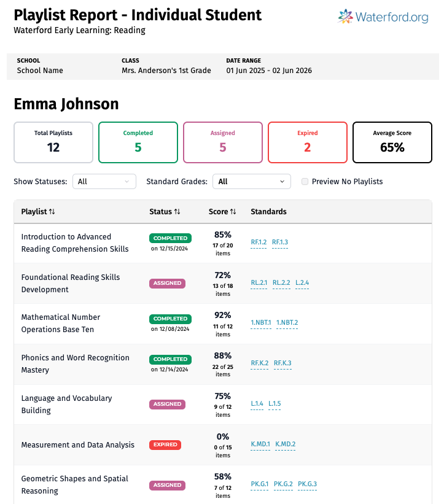Open Phonics and Word Recognition Mastery playlist

click(75, 363)
